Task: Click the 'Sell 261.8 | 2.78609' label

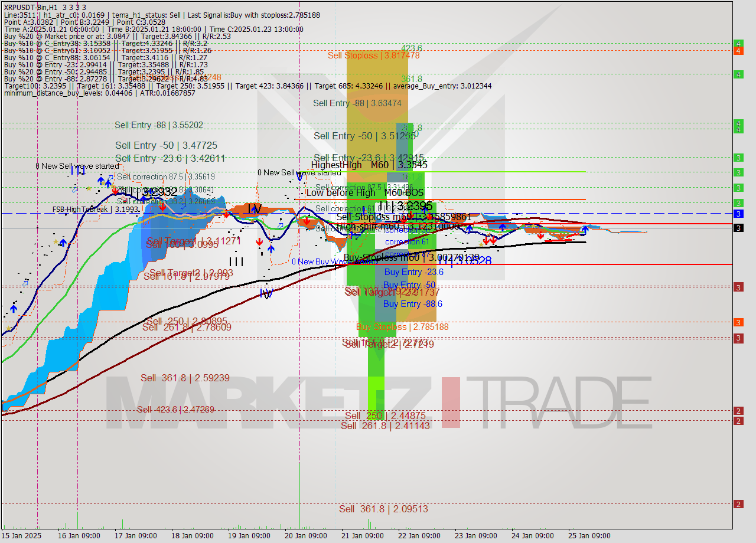Action: (x=187, y=327)
